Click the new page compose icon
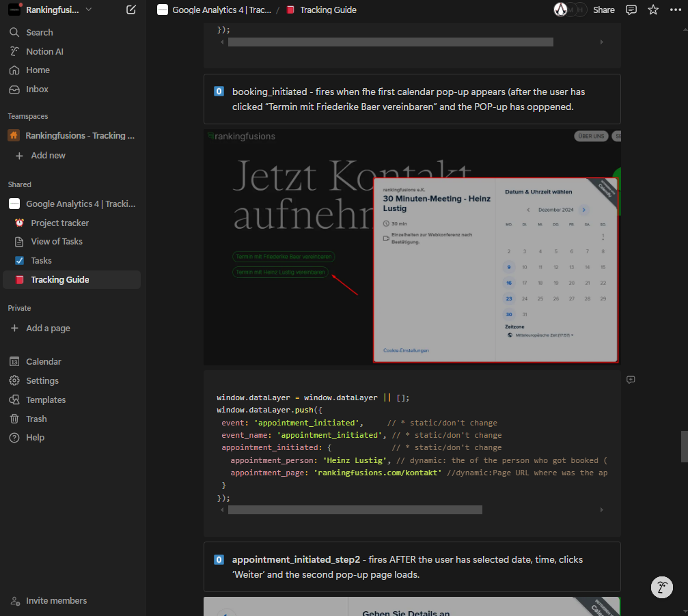This screenshot has height=616, width=688. coord(131,10)
